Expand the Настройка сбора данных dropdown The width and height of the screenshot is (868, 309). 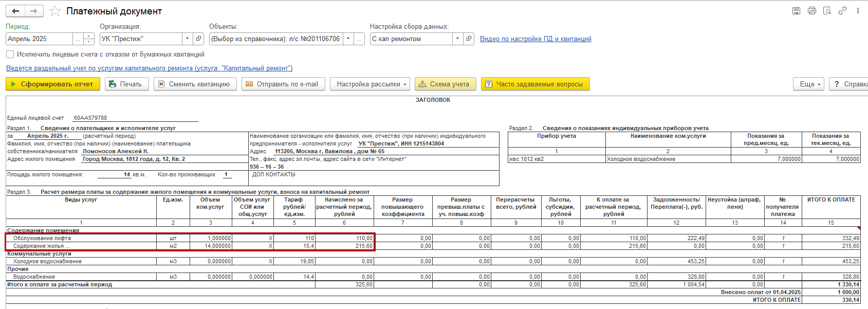coord(457,39)
